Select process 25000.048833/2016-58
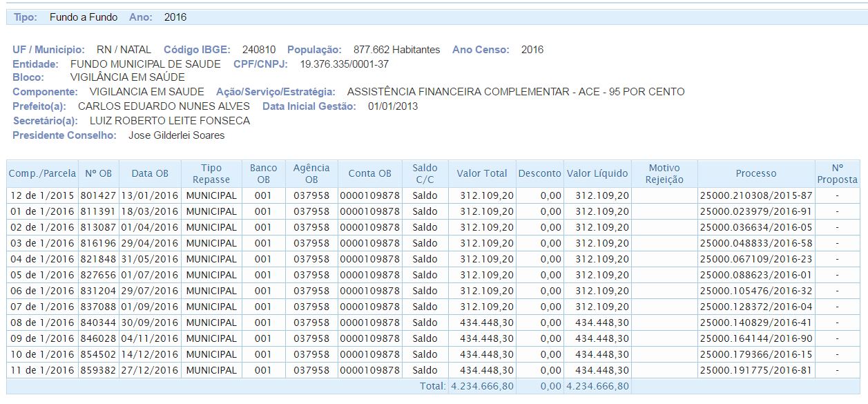Image resolution: width=868 pixels, height=404 pixels. tap(756, 243)
